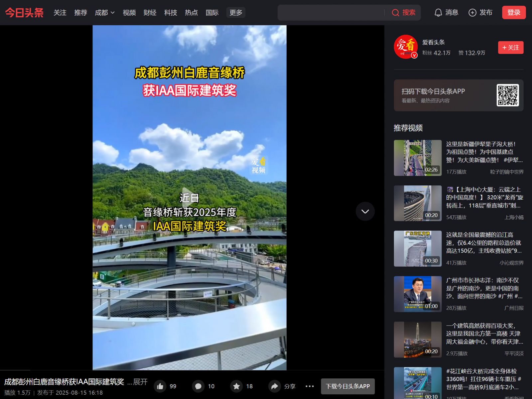Switch to the 财经 channel tab
532x399 pixels.
(x=150, y=13)
